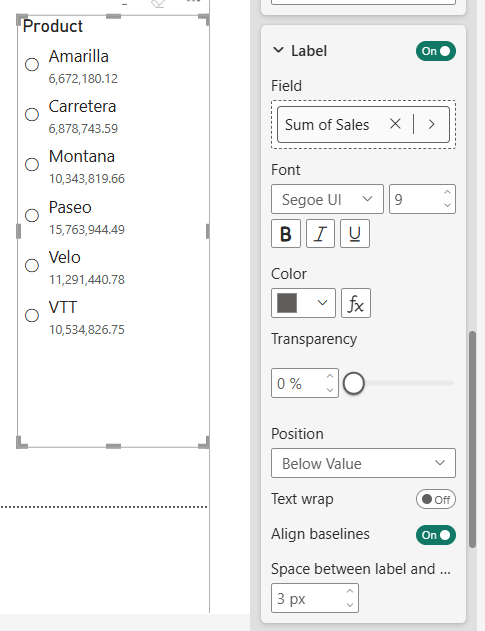
Task: Turn off the Label toggle
Action: click(436, 51)
